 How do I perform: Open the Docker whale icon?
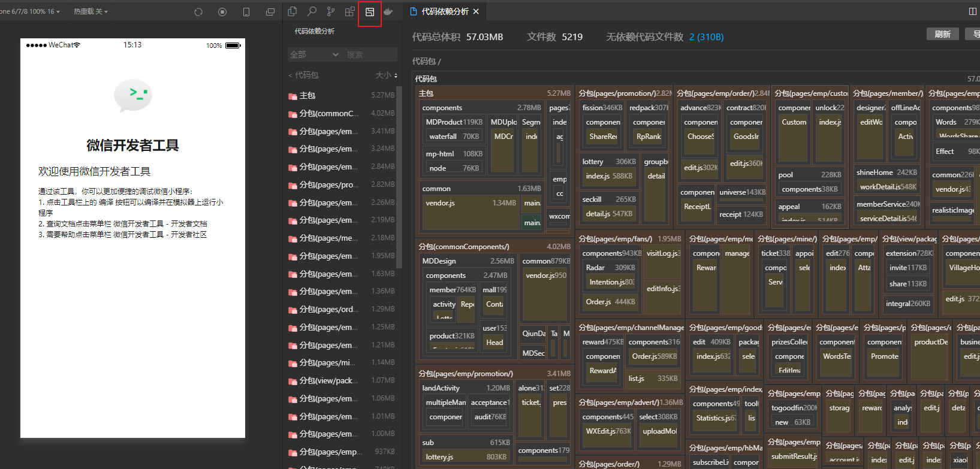pyautogui.click(x=388, y=11)
